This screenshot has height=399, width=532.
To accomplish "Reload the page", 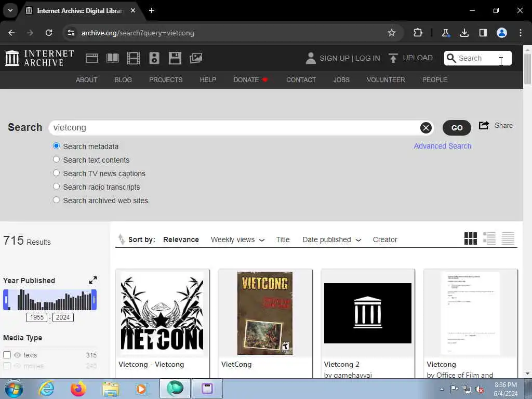I will click(49, 33).
